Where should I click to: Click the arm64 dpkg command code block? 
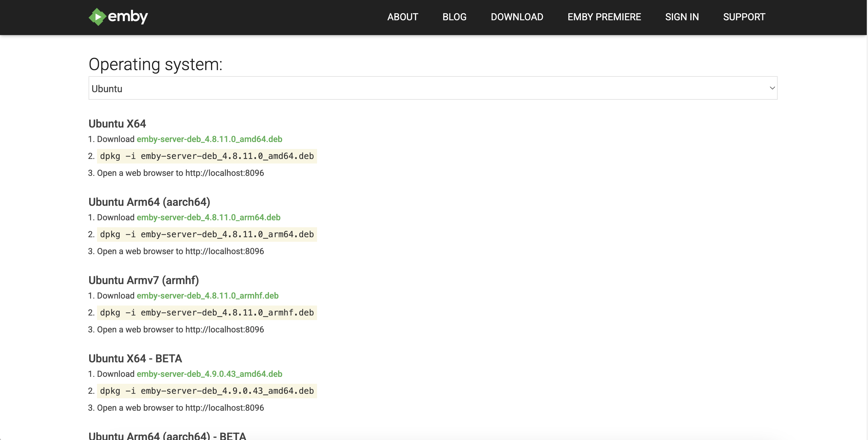click(206, 235)
